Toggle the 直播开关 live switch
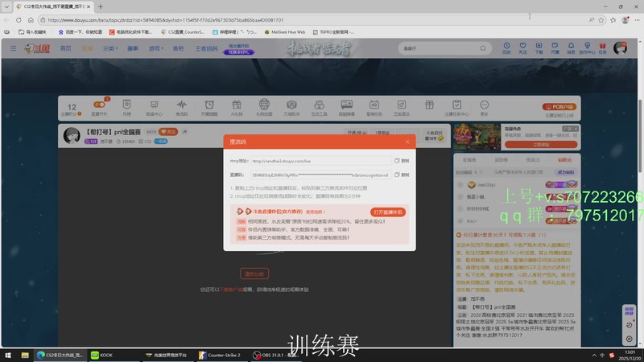 (99, 108)
